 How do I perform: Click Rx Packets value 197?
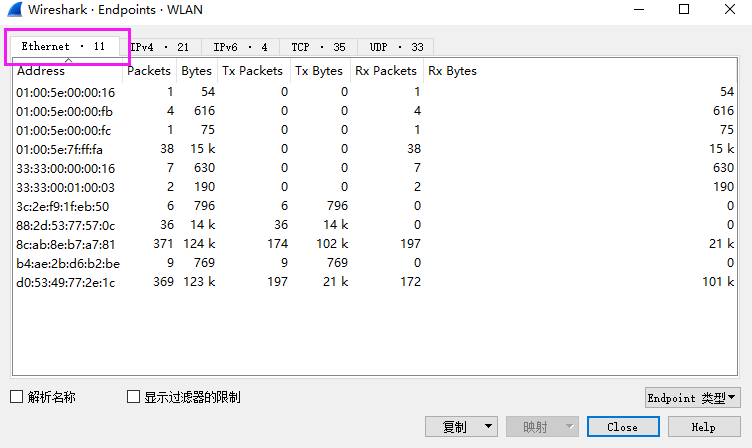(x=411, y=244)
